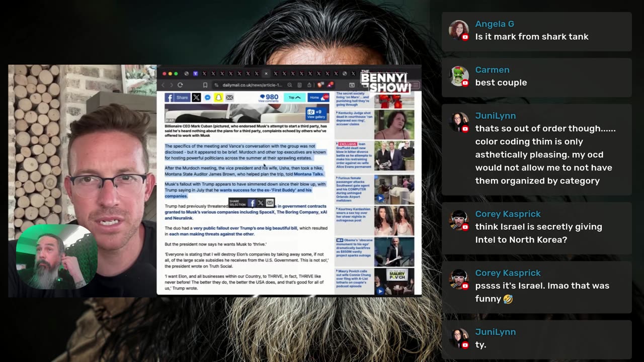Viewport: 644px width, 362px height.
Task: Share selection on Facebook in popup
Action: [x=252, y=203]
